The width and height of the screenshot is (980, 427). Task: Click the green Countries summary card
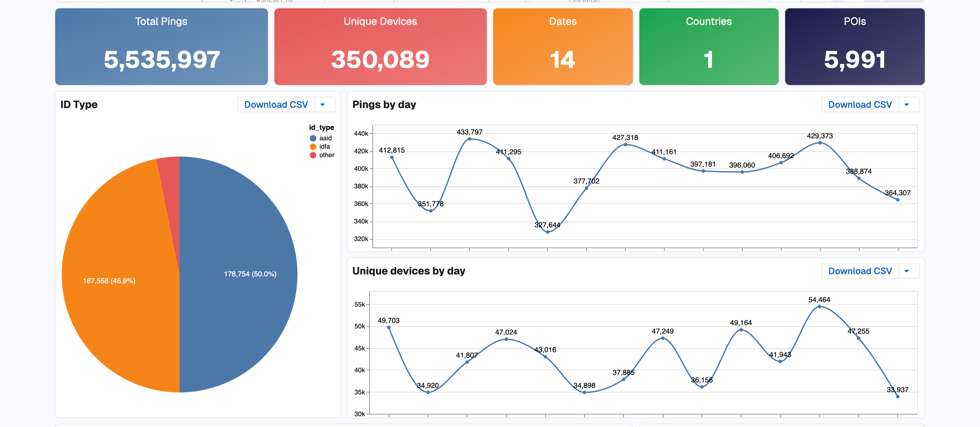tap(708, 46)
